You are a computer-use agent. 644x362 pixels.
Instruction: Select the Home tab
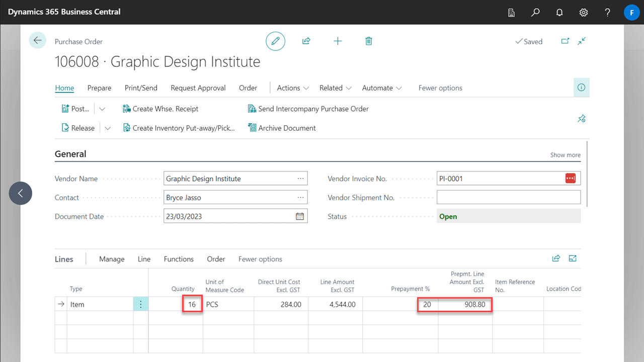tap(64, 88)
